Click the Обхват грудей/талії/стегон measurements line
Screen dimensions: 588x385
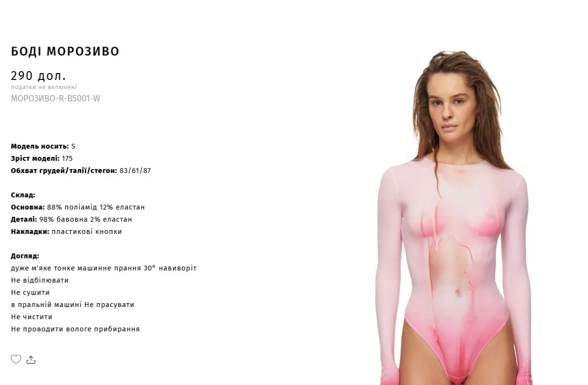click(x=81, y=171)
